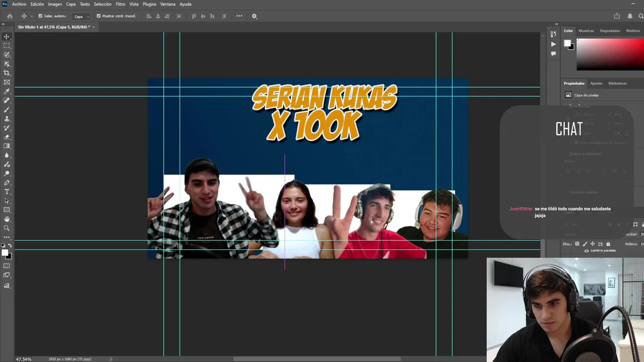Open notifications bell icon
Viewport: 644px width, 362px height.
(630, 16)
